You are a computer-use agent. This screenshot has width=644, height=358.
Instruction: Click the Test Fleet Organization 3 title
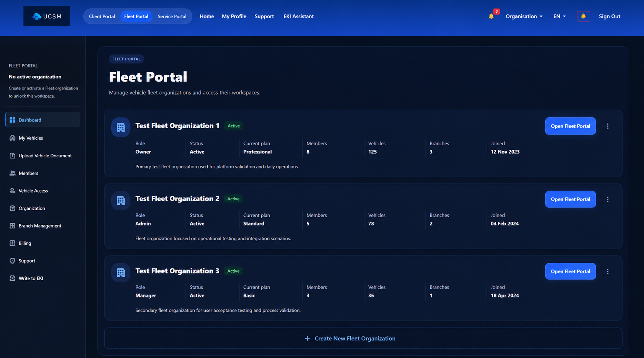177,271
